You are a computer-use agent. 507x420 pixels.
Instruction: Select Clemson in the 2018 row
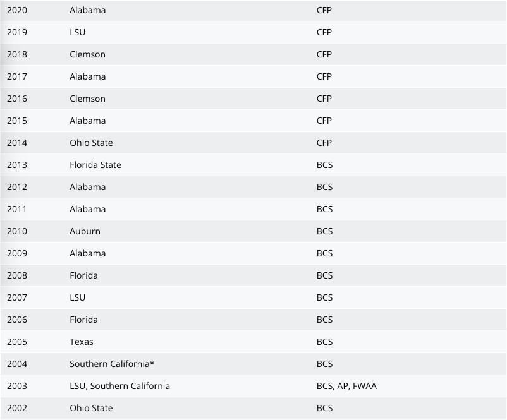pos(87,54)
